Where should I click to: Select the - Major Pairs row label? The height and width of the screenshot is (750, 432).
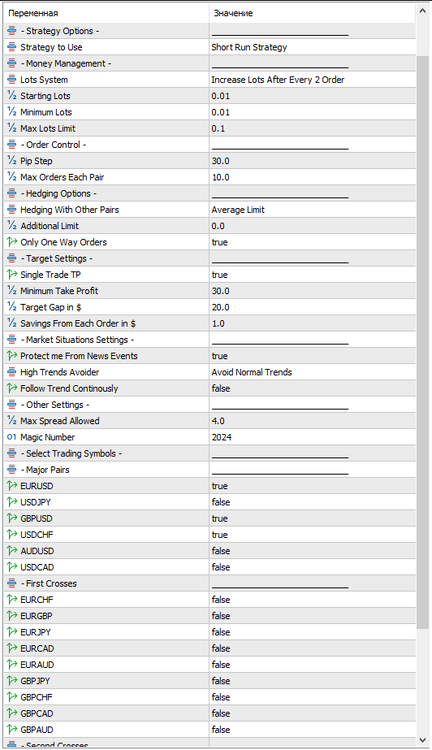point(45,470)
